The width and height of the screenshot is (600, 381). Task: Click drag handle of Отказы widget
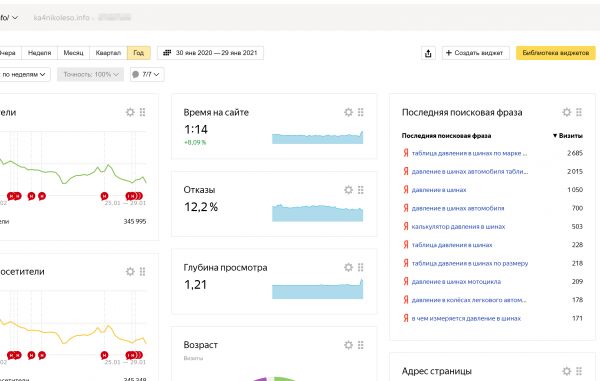coord(360,190)
